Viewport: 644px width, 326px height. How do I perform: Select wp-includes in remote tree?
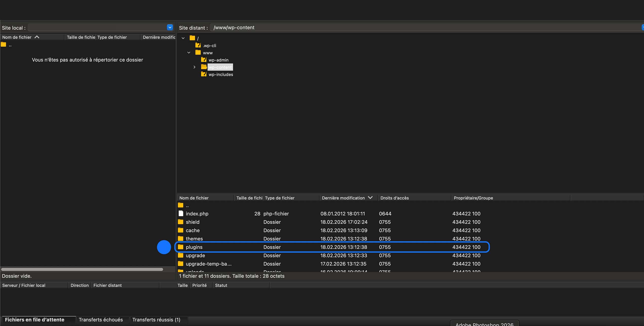click(x=220, y=74)
